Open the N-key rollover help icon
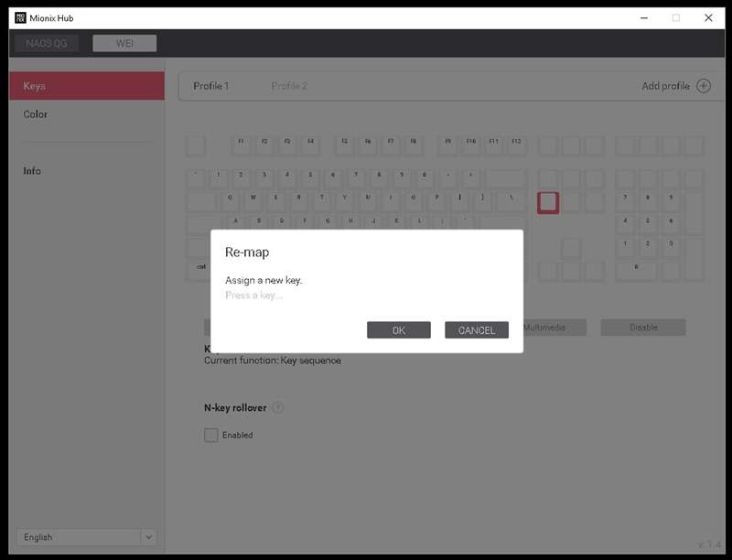732x560 pixels. 278,408
